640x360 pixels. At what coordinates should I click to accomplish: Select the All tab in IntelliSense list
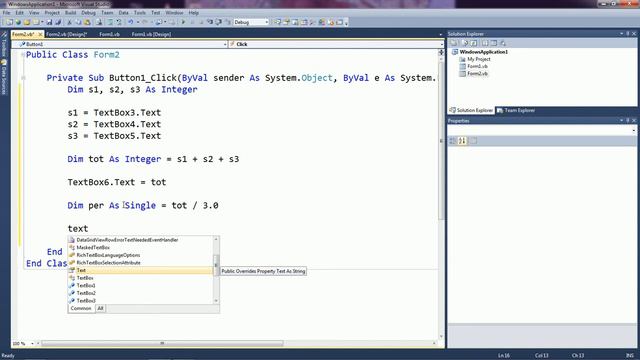pos(100,308)
